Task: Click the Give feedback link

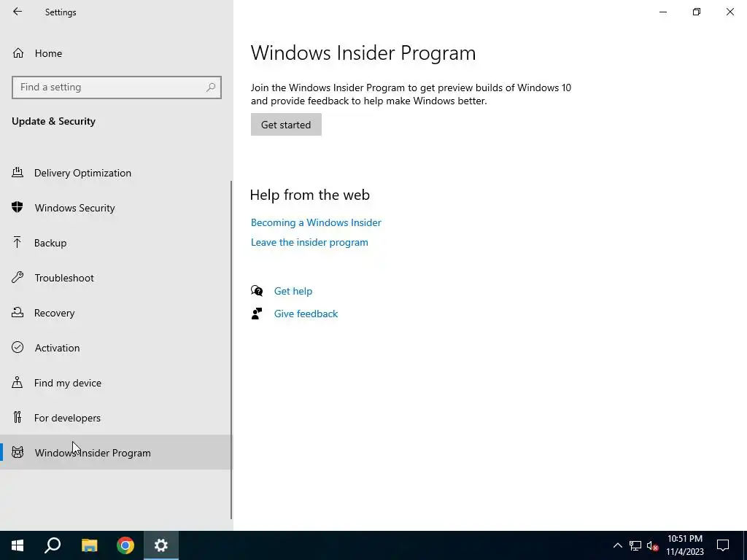Action: point(306,314)
